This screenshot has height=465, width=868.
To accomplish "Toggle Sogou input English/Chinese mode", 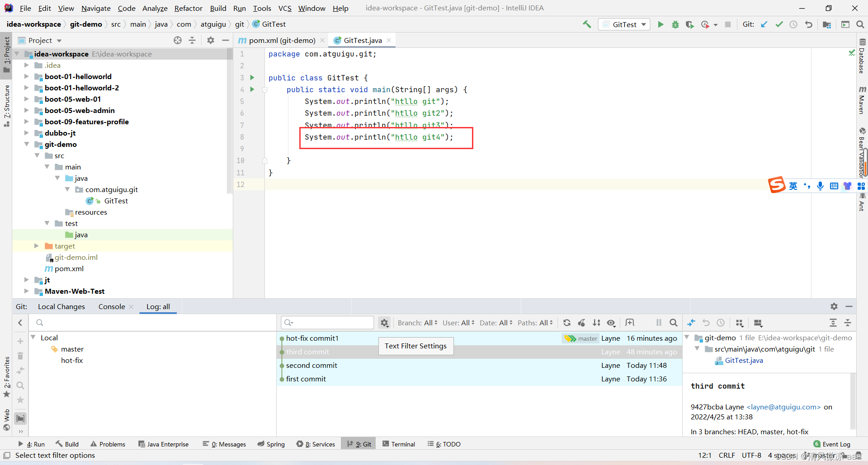I will pos(793,186).
